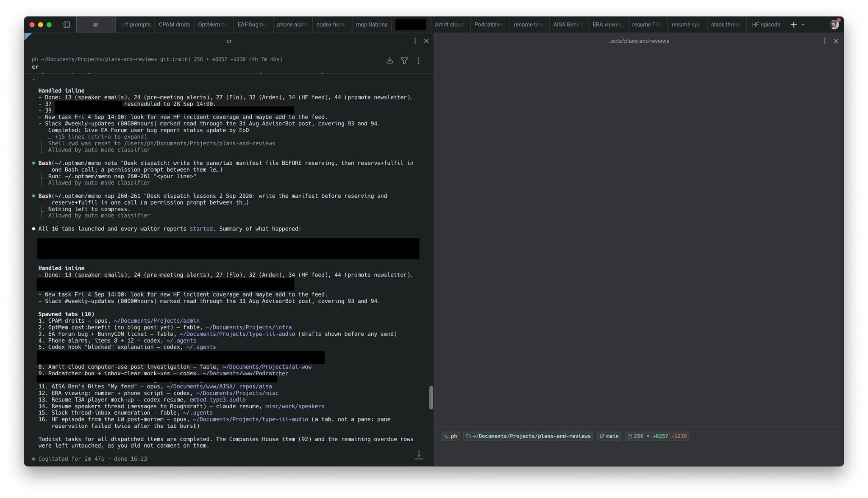
Task: Switch to the CPAM droits tab
Action: [174, 25]
